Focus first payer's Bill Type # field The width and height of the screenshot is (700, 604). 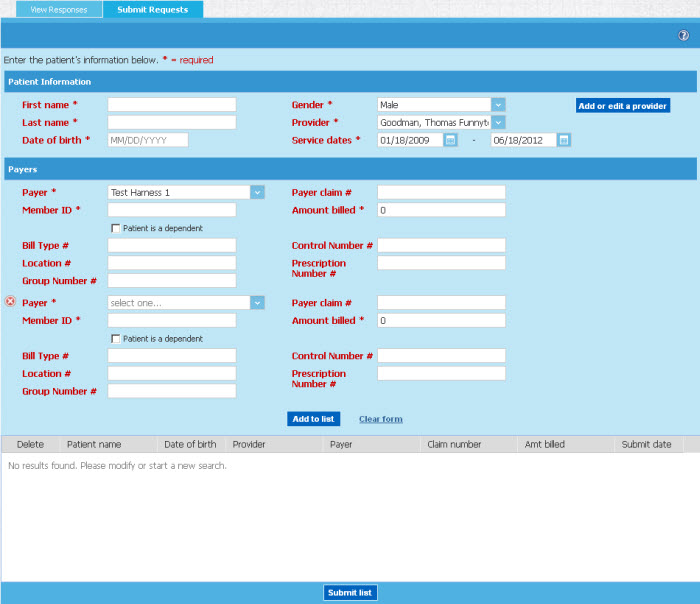(x=172, y=245)
